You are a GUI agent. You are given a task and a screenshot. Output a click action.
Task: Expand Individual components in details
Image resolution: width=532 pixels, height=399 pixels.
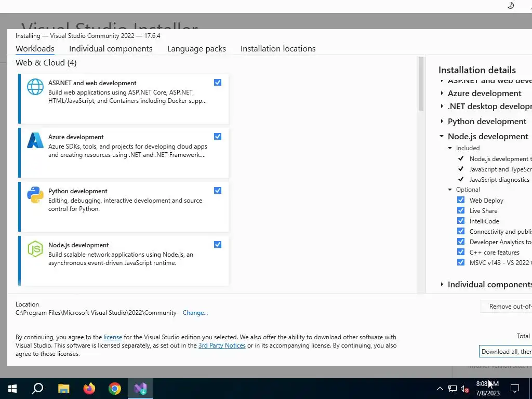[x=442, y=284]
